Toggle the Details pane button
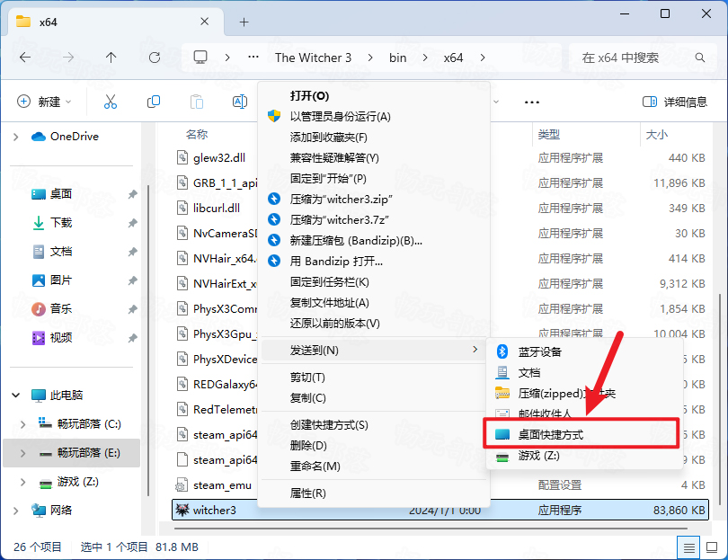Screen dimensions: 728x560 pyautogui.click(x=675, y=102)
